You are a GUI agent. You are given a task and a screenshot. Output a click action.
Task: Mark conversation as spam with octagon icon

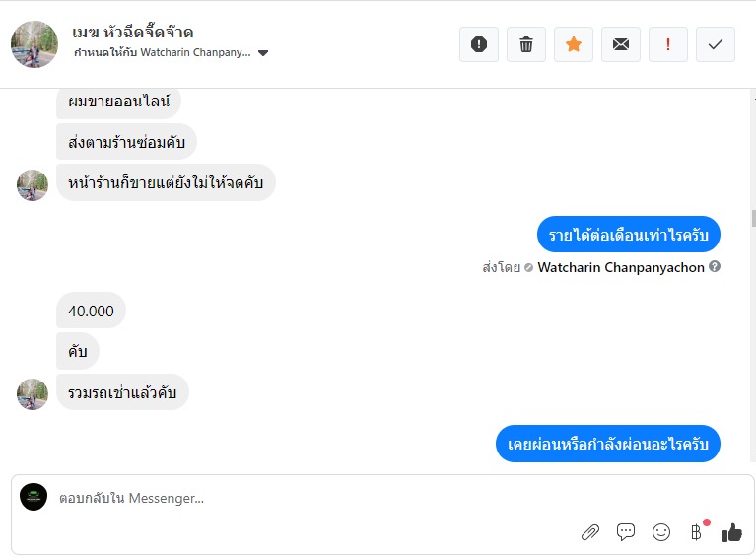click(x=479, y=44)
